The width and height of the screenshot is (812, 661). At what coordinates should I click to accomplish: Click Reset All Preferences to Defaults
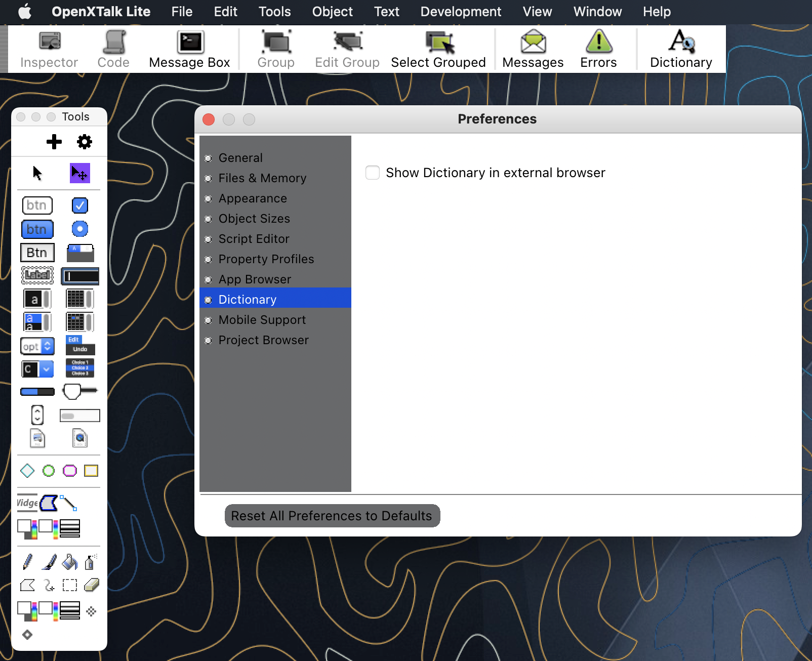332,516
